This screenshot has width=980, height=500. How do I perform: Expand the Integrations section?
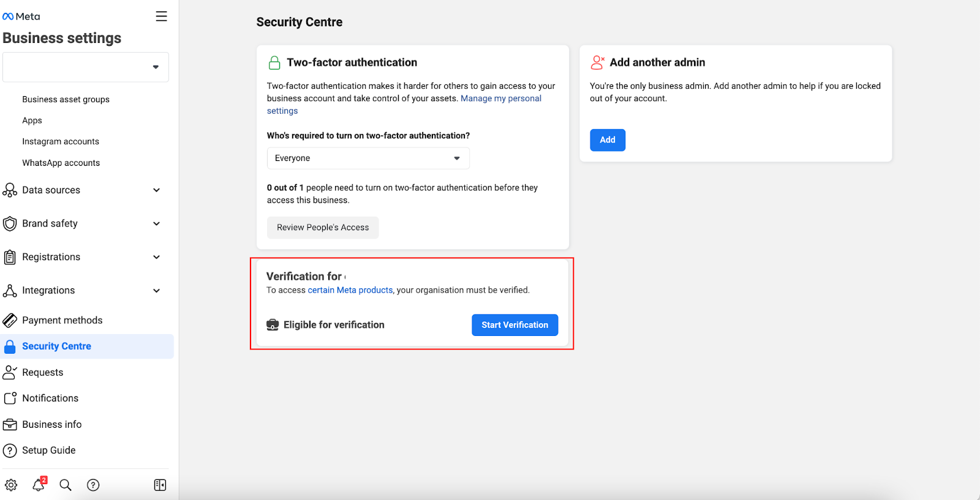pyautogui.click(x=156, y=291)
